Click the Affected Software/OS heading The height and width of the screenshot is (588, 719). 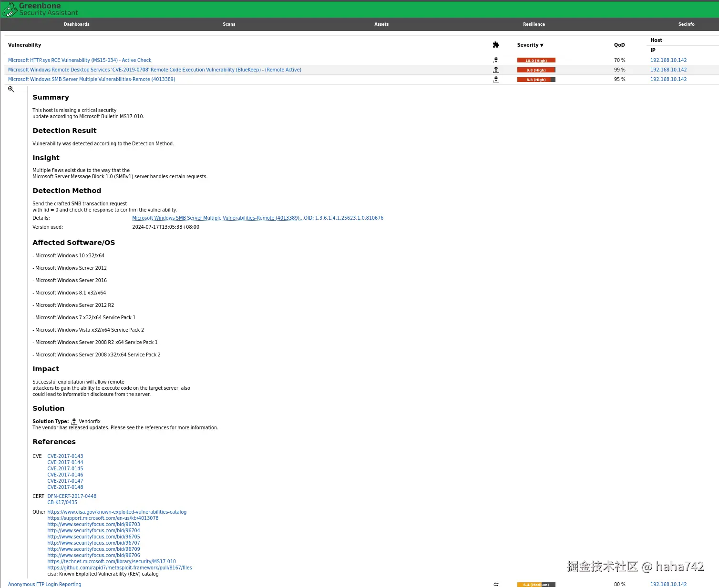(74, 243)
